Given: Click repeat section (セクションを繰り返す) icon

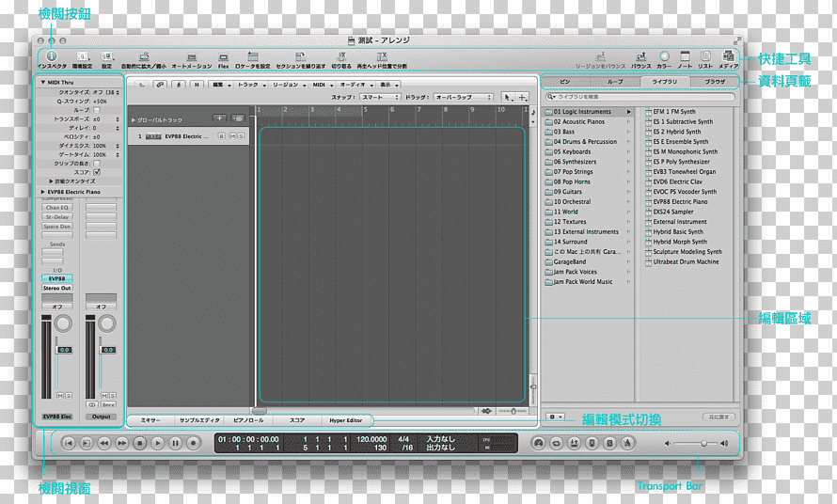Looking at the screenshot, I should [300, 56].
